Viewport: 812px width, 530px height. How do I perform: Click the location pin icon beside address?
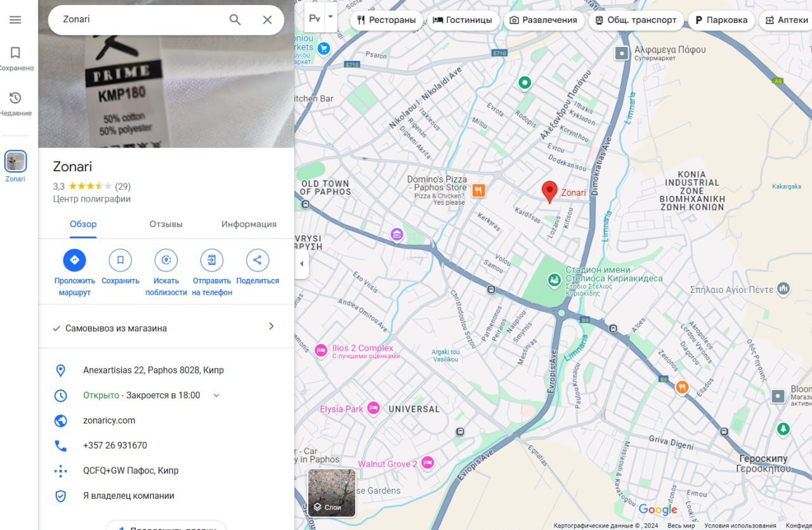tap(61, 370)
